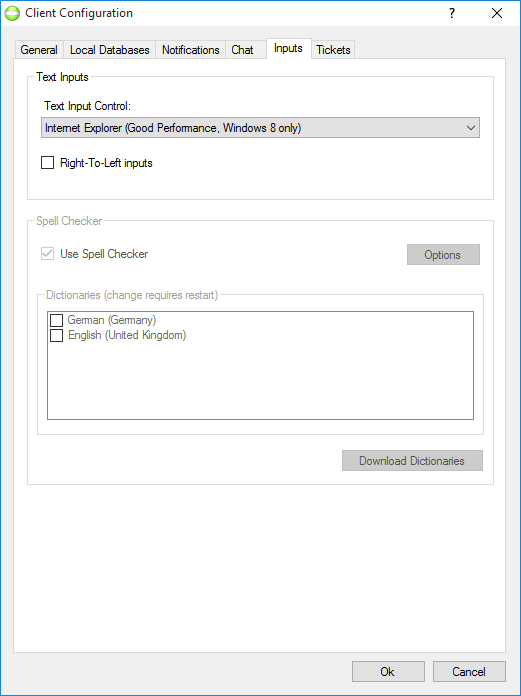Select the Chat tab
The width and height of the screenshot is (521, 696).
point(242,50)
